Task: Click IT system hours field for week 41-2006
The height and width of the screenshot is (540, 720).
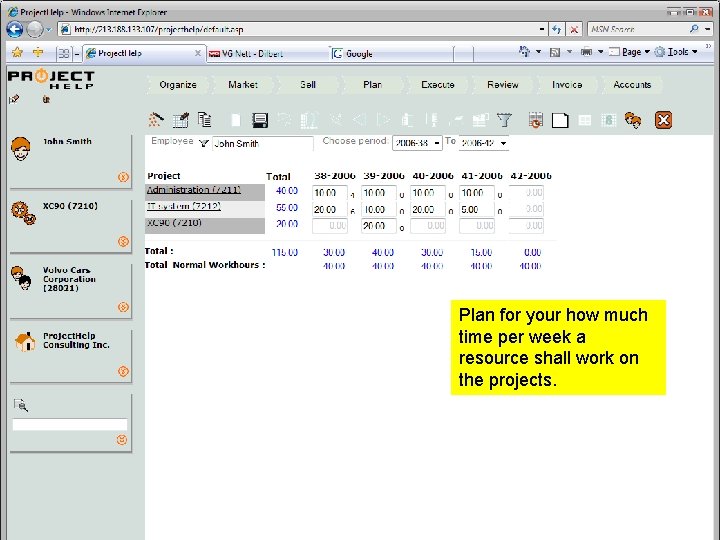Action: [477, 209]
